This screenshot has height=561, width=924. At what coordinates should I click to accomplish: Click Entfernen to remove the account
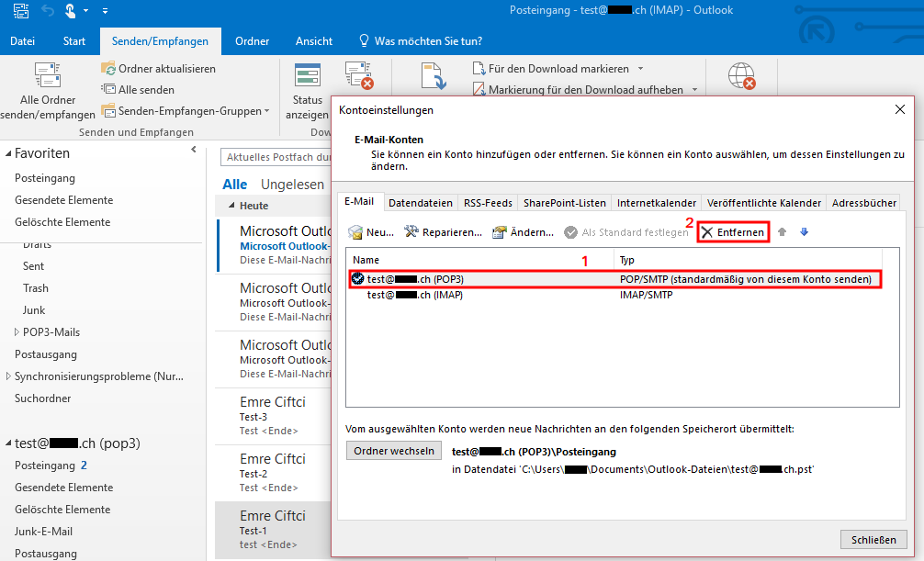[734, 232]
